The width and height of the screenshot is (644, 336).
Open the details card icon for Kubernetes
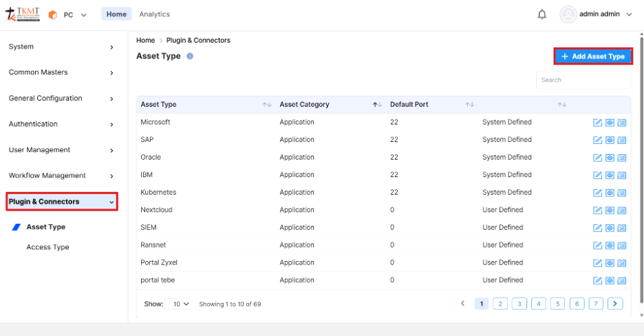pos(622,193)
